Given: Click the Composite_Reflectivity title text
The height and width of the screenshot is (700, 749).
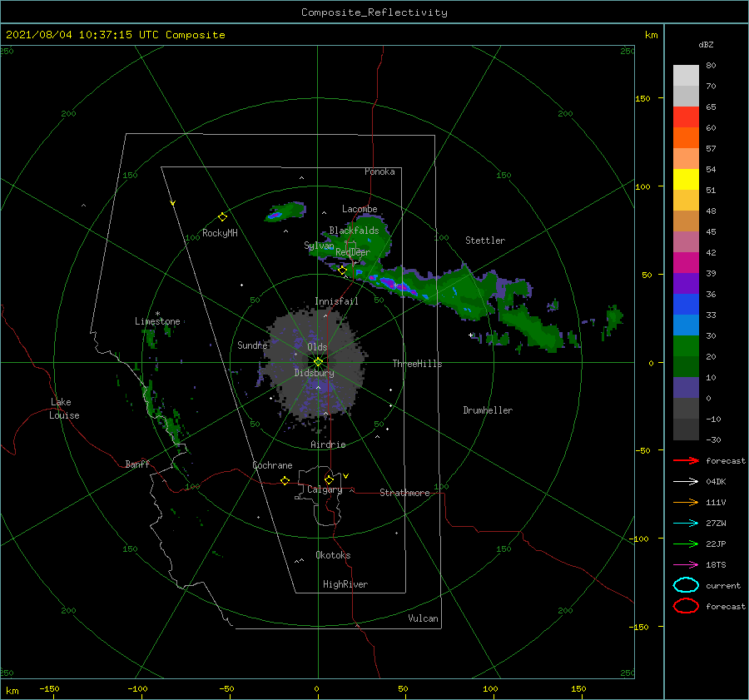Looking at the screenshot, I should pos(374,12).
